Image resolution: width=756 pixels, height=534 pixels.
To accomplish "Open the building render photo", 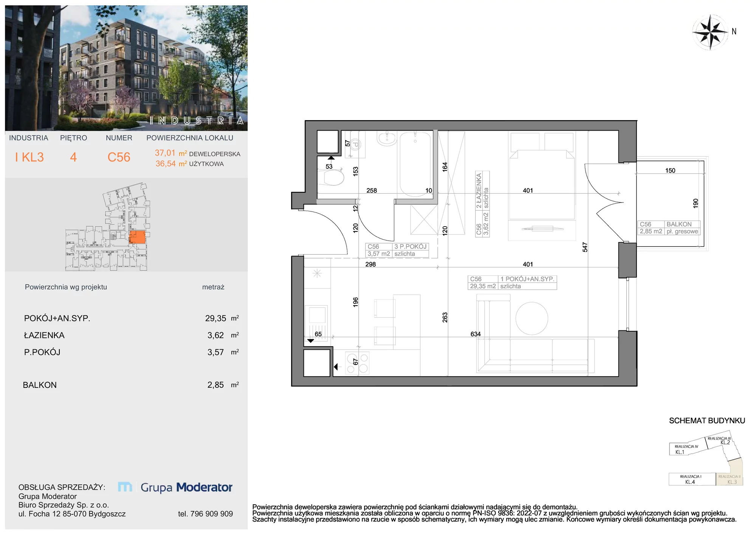I will (x=126, y=68).
